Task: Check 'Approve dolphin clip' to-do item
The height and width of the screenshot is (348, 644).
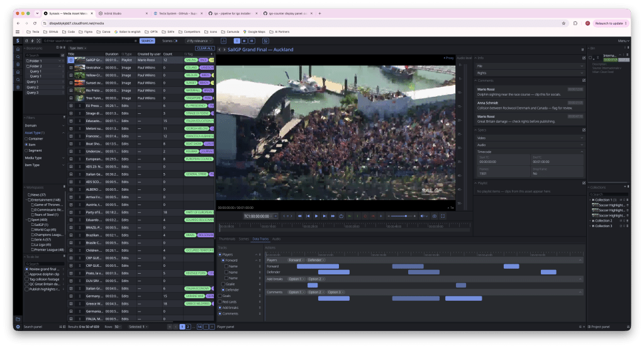Action: click(x=26, y=274)
